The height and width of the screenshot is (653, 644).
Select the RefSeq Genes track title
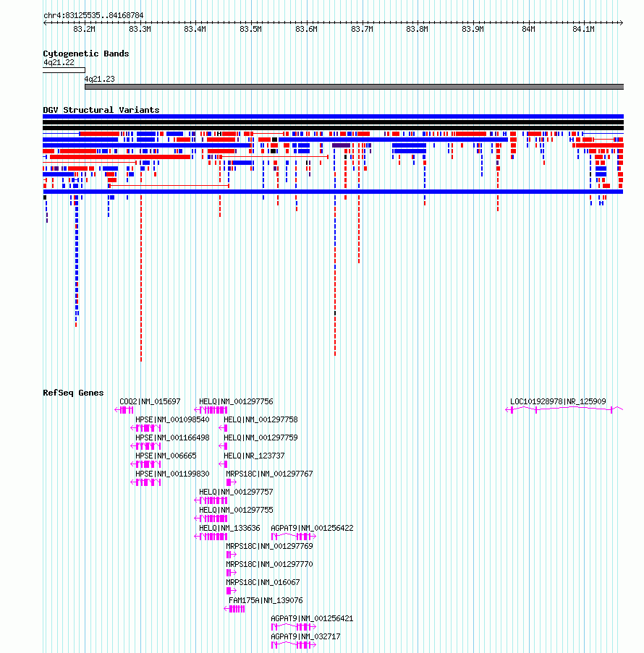pyautogui.click(x=73, y=393)
